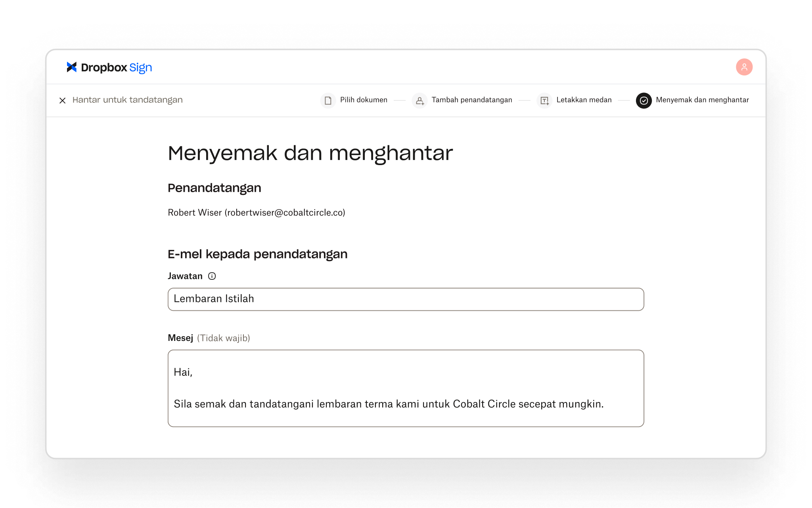Click the Penandatangan heading
Image resolution: width=812 pixels, height=508 pixels.
214,188
